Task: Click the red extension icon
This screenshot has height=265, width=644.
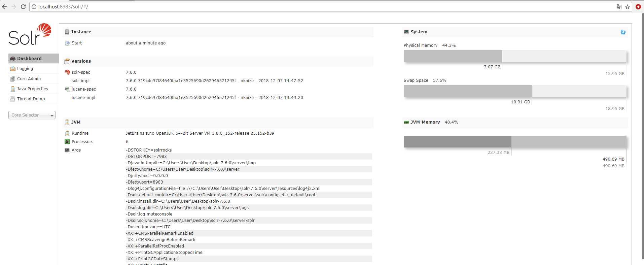Action: click(x=638, y=7)
